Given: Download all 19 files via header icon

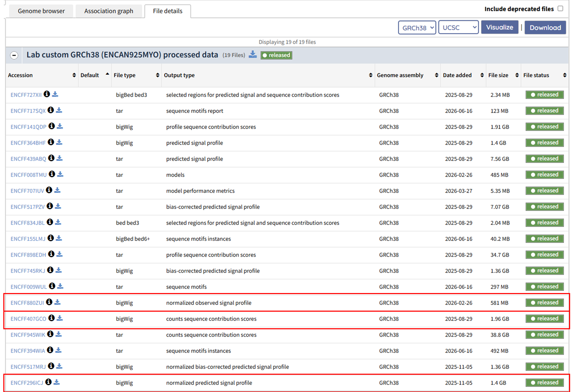Looking at the screenshot, I should 253,54.
